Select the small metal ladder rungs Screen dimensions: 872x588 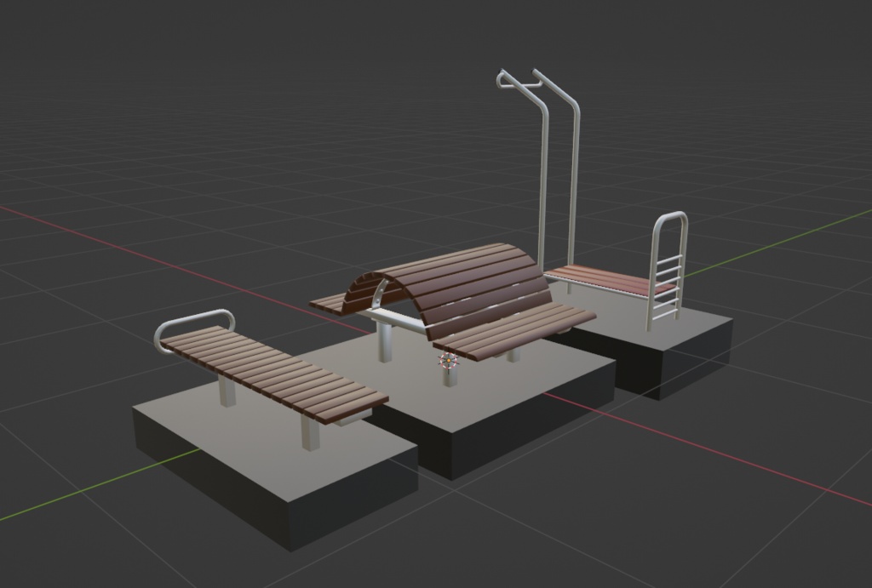click(x=667, y=289)
